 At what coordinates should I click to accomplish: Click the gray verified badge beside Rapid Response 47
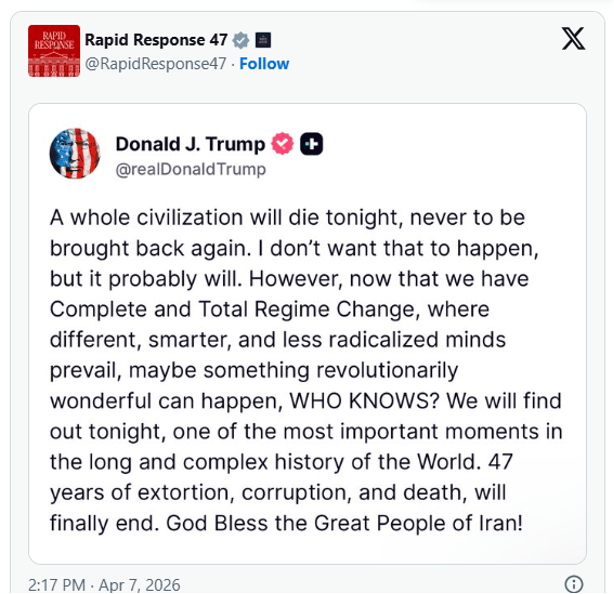coord(240,41)
